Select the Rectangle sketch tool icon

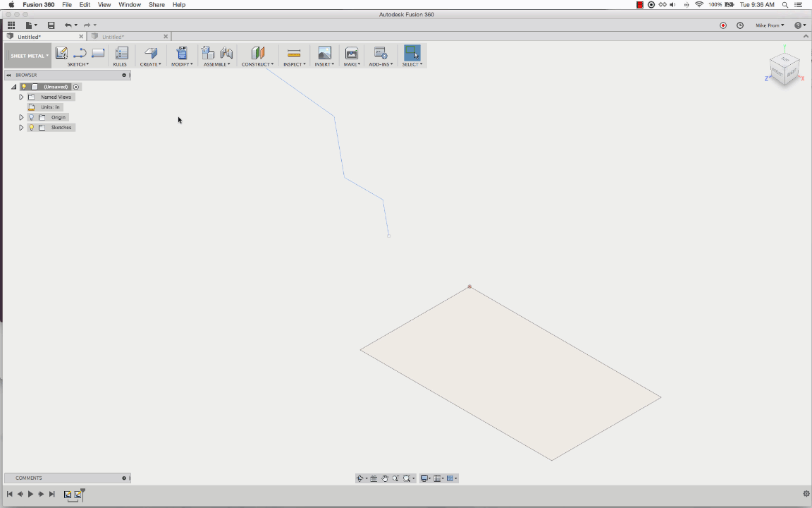click(x=98, y=53)
